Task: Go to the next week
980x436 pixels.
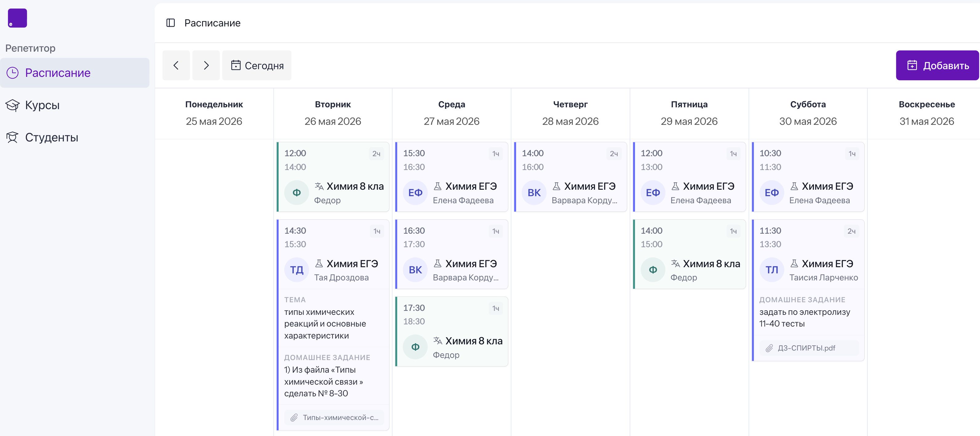Action: coord(206,65)
